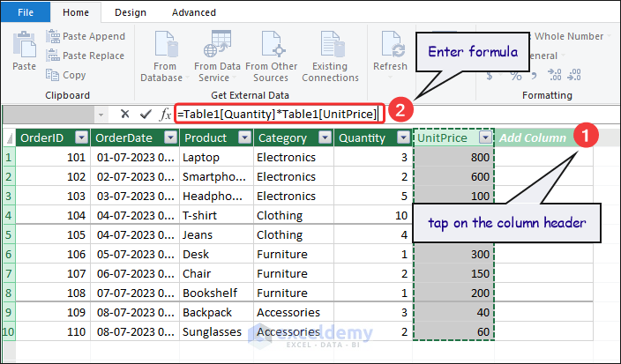Open the Category column filter dropdown

tap(325, 137)
